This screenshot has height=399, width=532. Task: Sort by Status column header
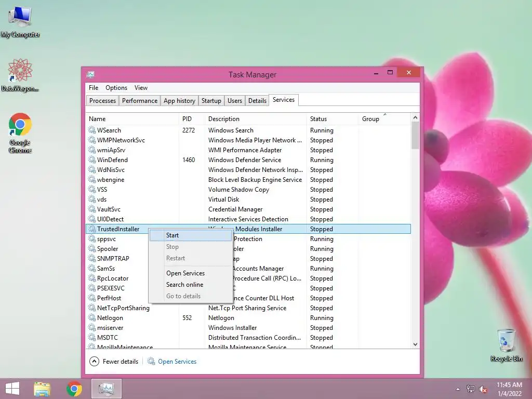click(333, 119)
